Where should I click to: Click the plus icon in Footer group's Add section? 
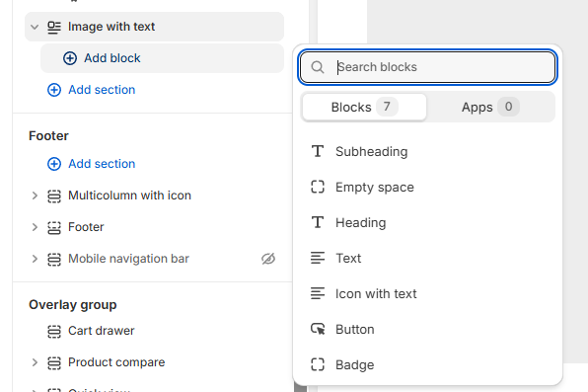pyautogui.click(x=54, y=164)
